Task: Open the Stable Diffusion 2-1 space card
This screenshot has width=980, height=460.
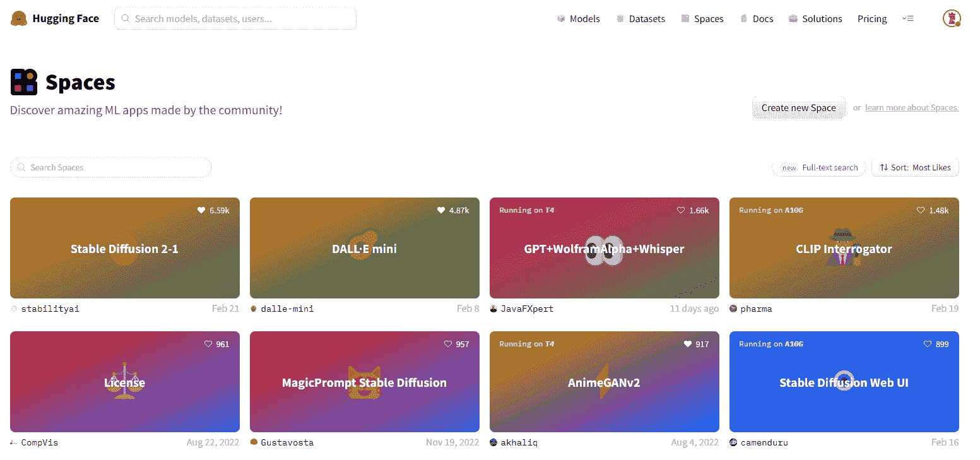Action: pos(125,248)
